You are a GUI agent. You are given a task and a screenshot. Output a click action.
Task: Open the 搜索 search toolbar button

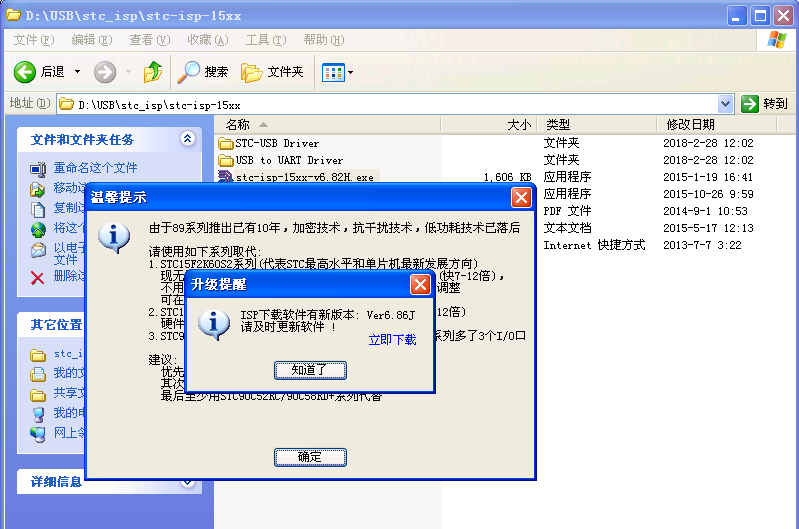(202, 72)
